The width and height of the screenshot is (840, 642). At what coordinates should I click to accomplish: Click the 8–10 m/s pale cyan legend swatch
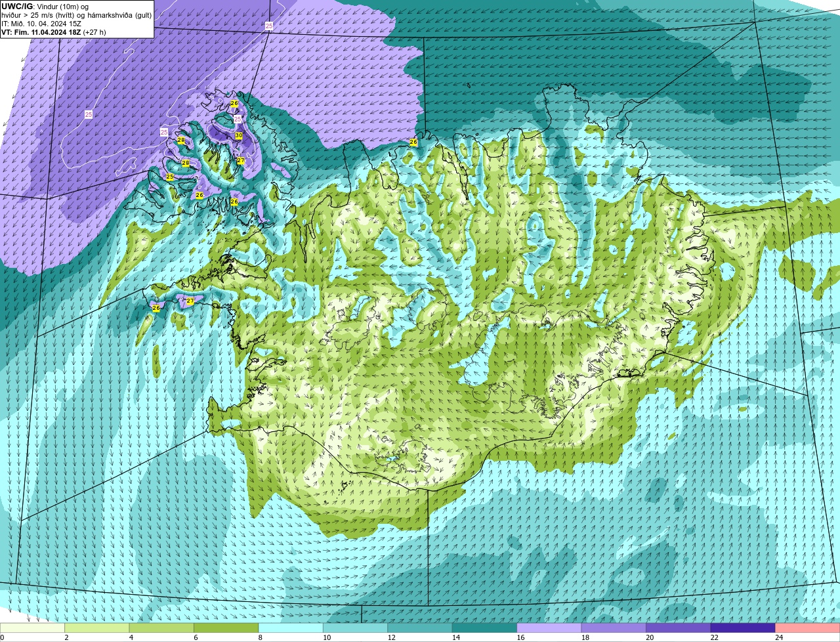(x=291, y=628)
